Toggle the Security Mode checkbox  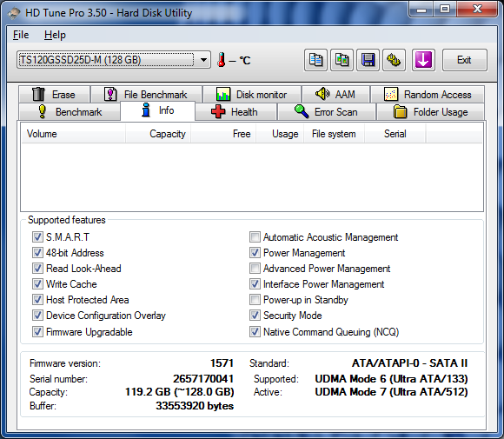(x=255, y=316)
